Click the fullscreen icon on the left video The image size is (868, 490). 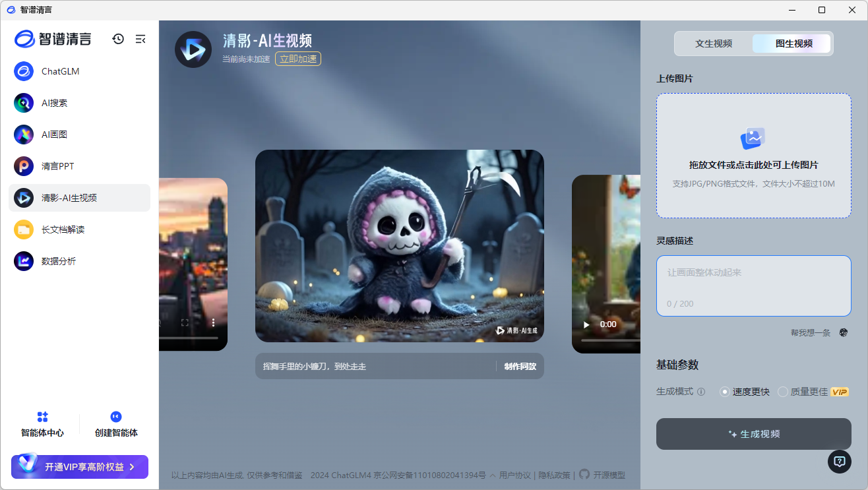point(185,322)
